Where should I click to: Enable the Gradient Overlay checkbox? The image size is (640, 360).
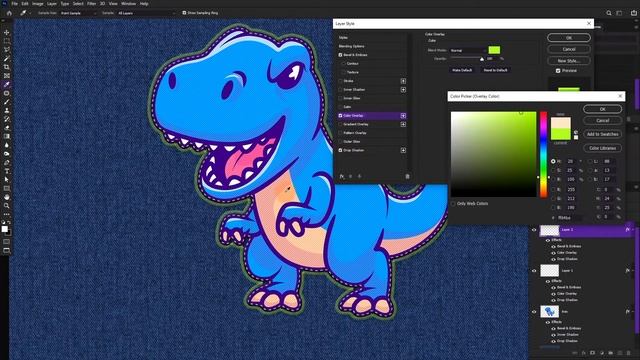click(x=340, y=124)
